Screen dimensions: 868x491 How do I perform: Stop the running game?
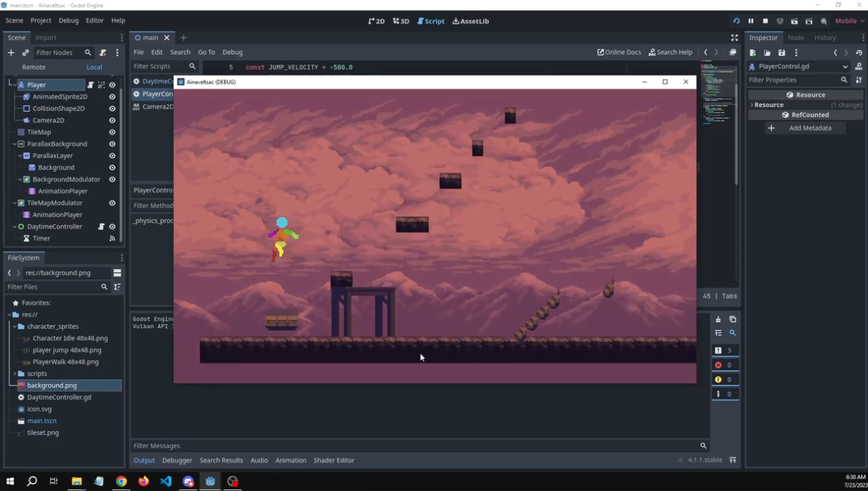coord(765,21)
